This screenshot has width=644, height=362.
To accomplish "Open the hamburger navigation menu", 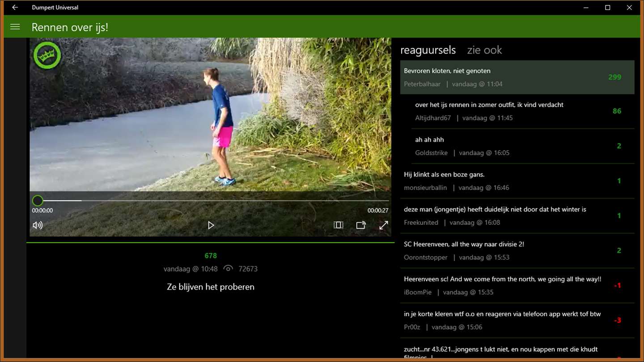I will pos(15,27).
